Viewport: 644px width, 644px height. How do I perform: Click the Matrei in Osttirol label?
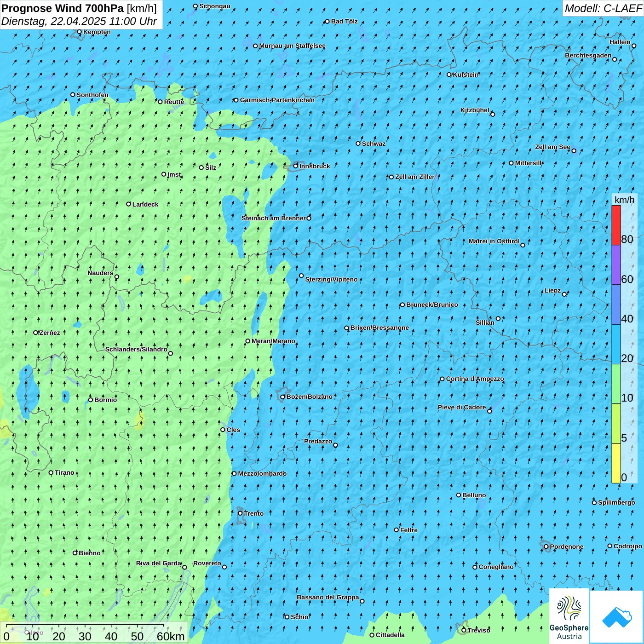(x=494, y=241)
